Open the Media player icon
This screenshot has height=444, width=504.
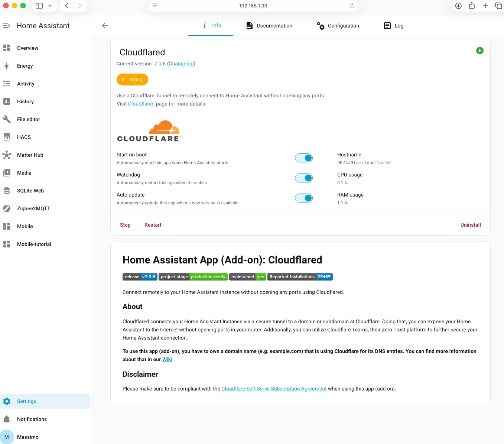point(7,173)
